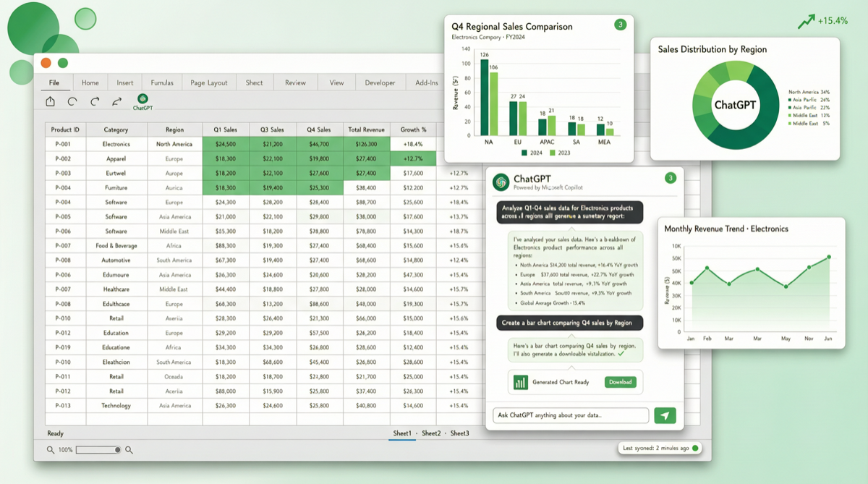Click the orange window control button
Viewport: 868px width, 484px height.
coord(46,63)
